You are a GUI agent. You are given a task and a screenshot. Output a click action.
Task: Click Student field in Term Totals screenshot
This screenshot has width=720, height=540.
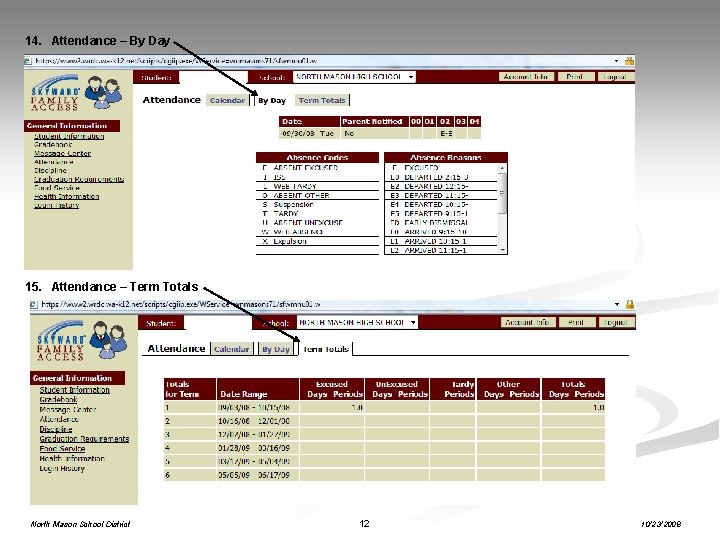tap(217, 323)
